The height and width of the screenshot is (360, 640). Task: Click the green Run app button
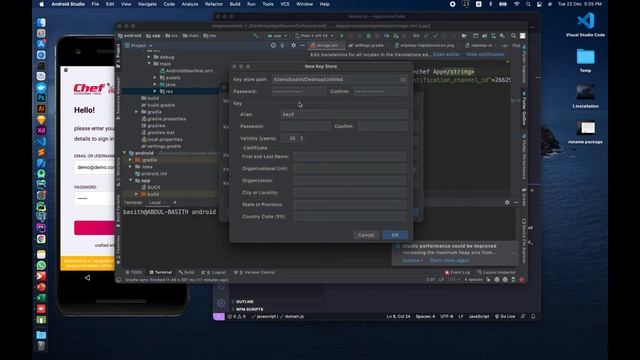342,36
